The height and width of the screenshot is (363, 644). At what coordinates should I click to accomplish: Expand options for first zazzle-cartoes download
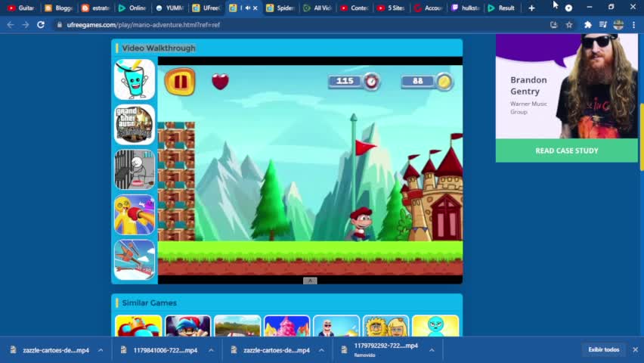coord(101,350)
